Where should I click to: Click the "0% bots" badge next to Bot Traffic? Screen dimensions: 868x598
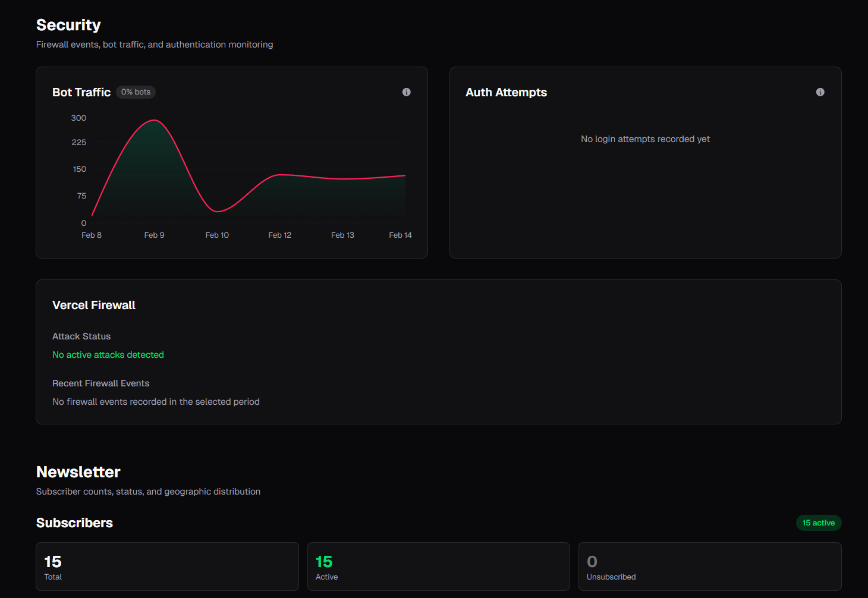pyautogui.click(x=136, y=92)
